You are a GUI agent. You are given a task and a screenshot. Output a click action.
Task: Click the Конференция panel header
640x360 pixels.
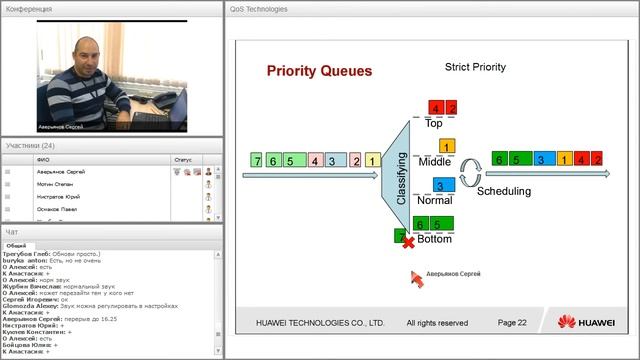coord(112,9)
